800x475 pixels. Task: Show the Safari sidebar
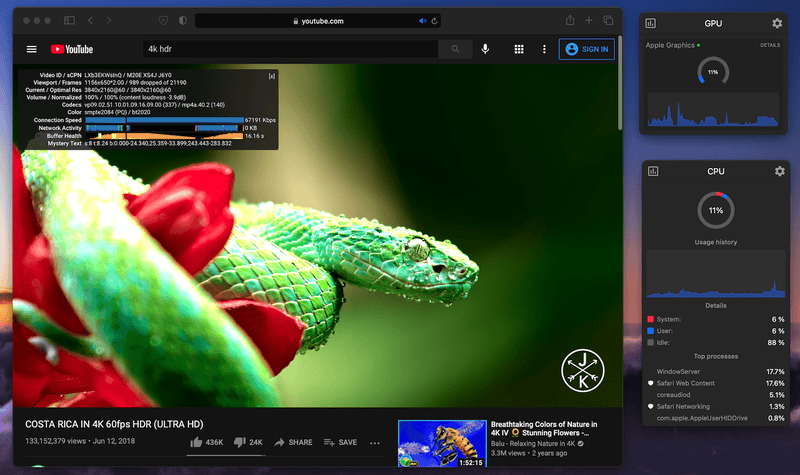point(69,20)
